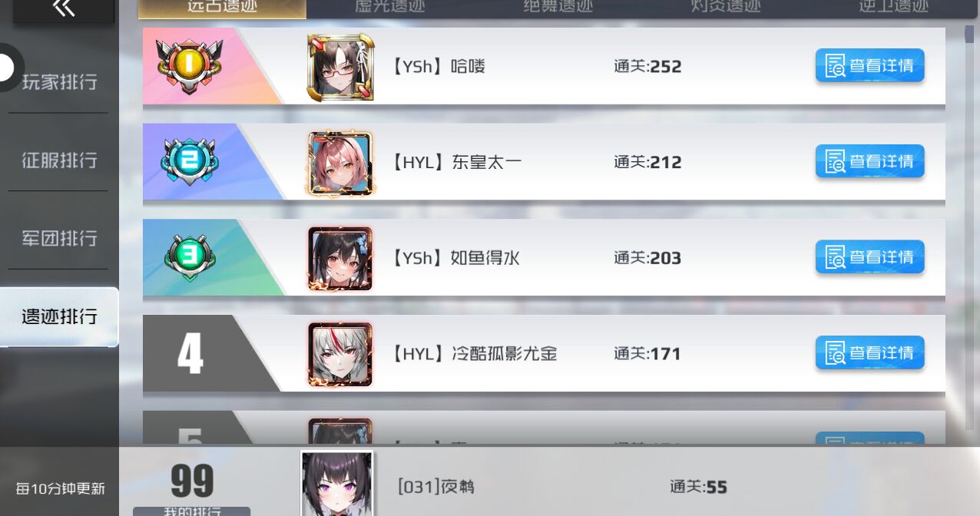Open 东皇太一's pink-haired avatar
The image size is (980, 516).
point(340,162)
